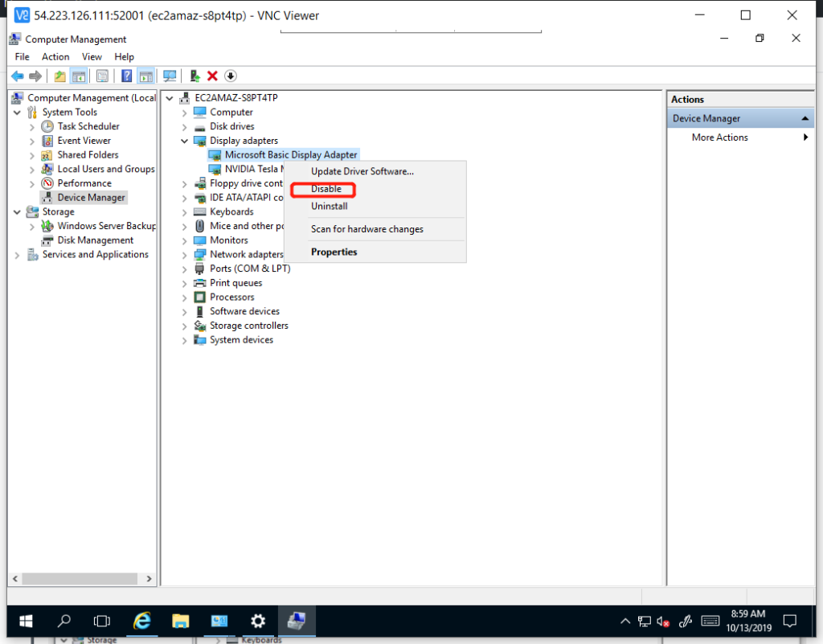Screen dimensions: 823x644
Task: Toggle Show/Hide Action Pane toolbar button
Action: point(145,76)
